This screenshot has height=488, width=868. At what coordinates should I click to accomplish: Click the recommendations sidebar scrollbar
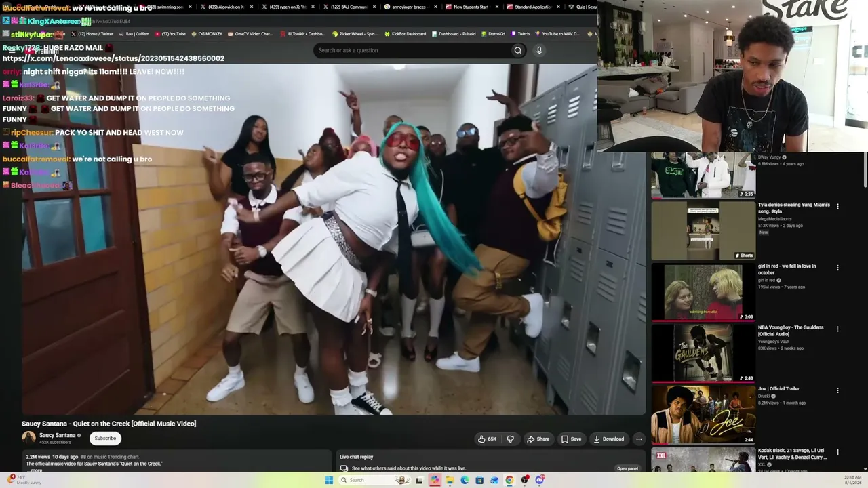[865, 170]
